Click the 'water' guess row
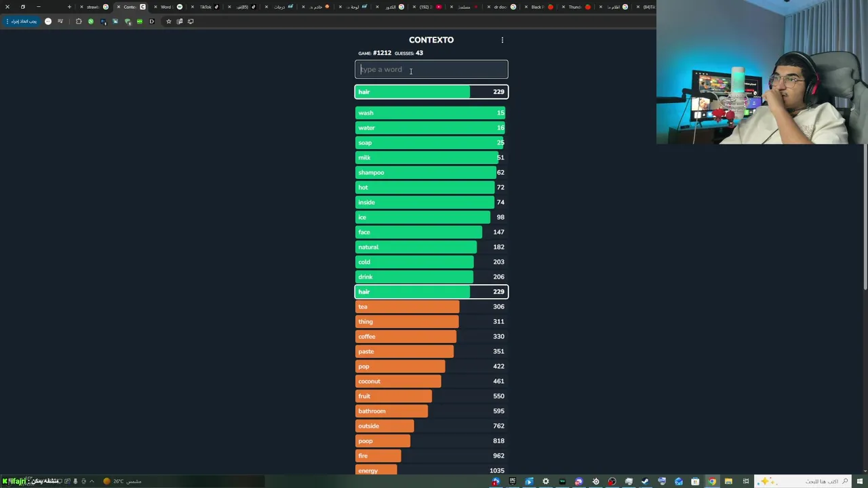 pos(431,127)
